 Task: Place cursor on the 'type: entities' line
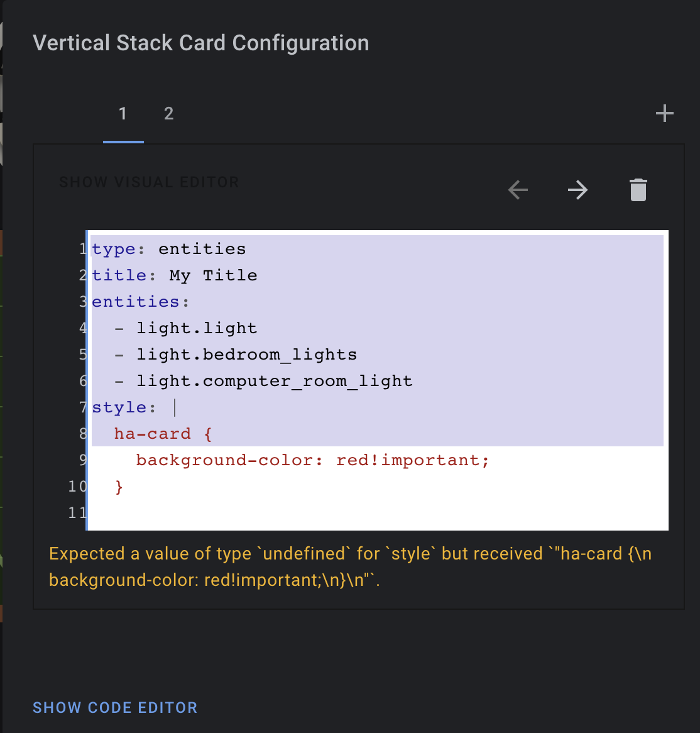click(x=167, y=249)
